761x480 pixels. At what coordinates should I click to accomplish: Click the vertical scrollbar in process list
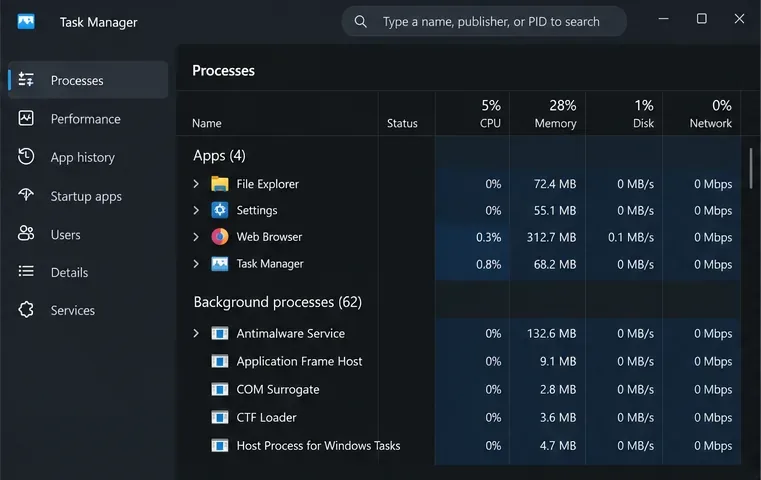750,168
